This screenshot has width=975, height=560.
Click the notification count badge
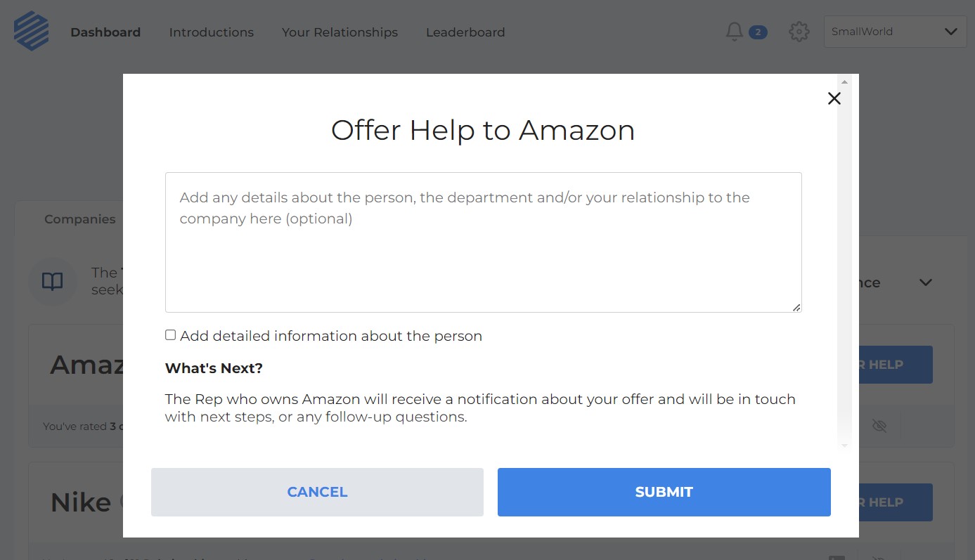[758, 32]
